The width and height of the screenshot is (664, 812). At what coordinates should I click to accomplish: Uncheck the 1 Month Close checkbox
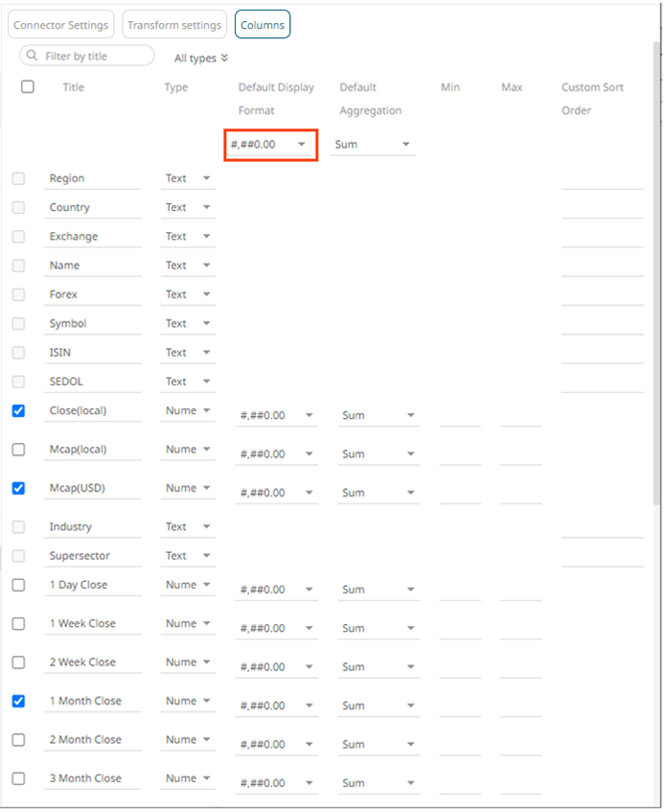pyautogui.click(x=19, y=701)
